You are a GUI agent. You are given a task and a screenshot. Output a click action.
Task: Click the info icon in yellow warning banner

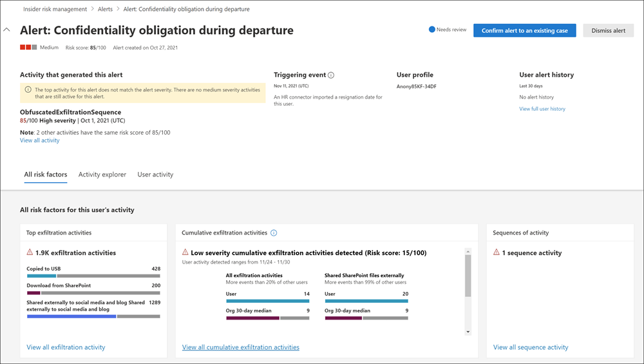tap(28, 90)
